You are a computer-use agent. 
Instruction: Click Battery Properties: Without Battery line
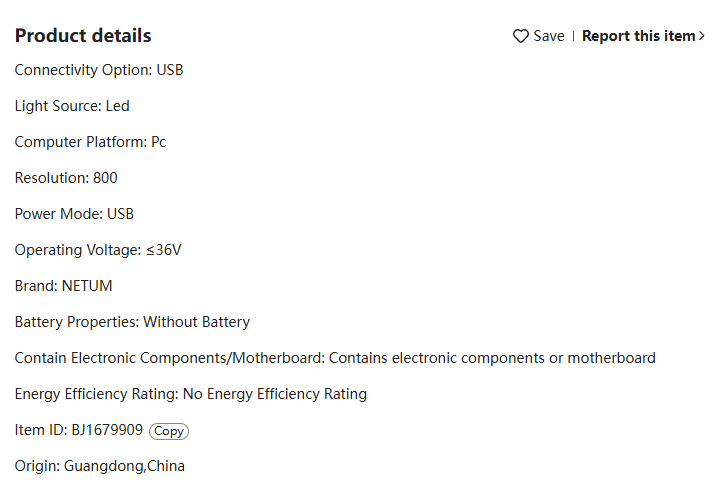pos(132,322)
